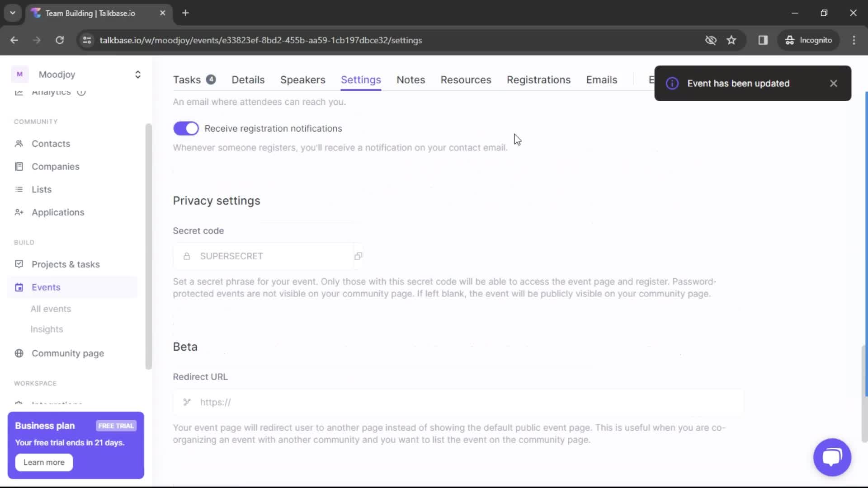Click the Integrations sidebar item
The image size is (868, 488).
[x=57, y=404]
